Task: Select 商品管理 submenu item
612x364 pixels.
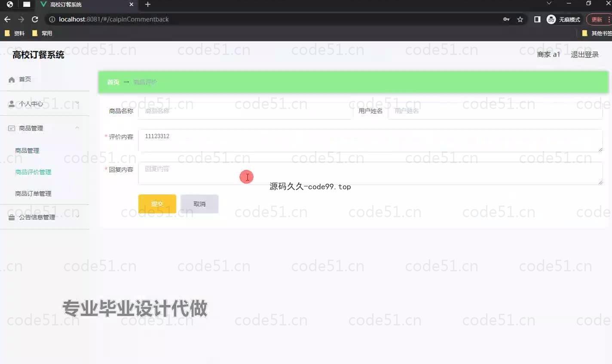Action: click(x=27, y=151)
